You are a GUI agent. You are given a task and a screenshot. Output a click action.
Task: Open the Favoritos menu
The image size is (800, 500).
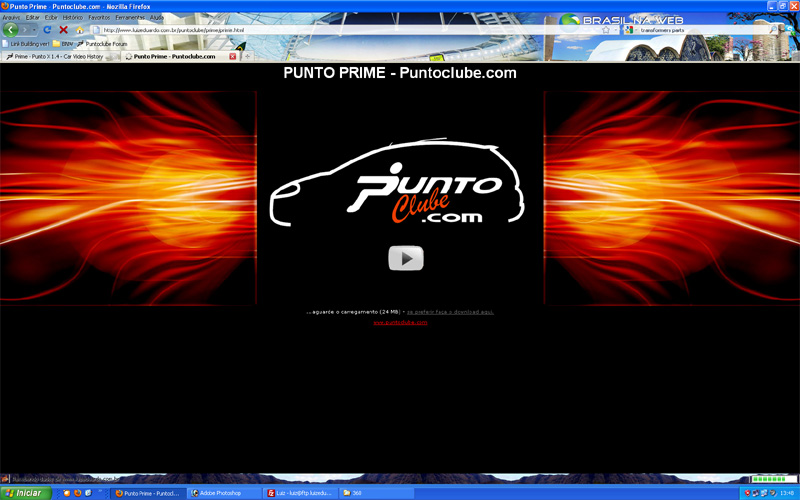99,17
